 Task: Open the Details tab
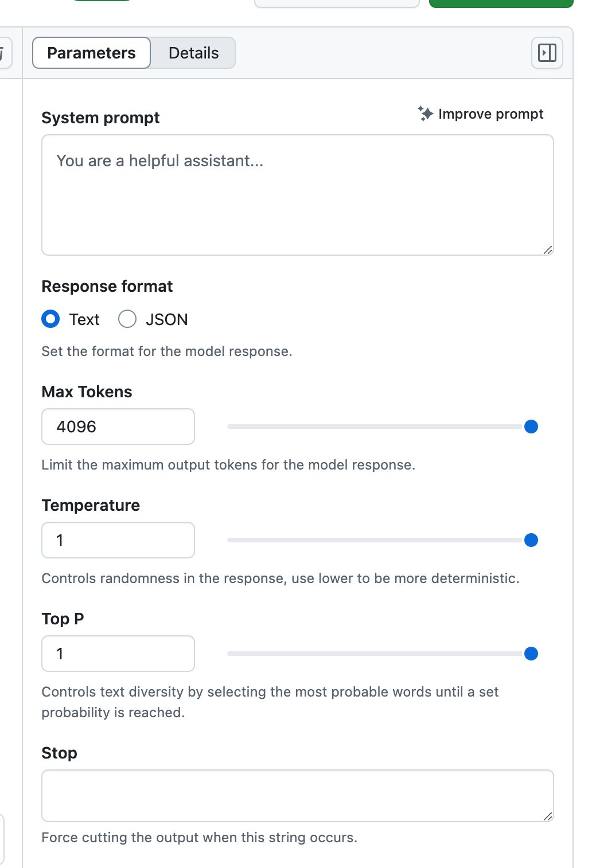tap(193, 53)
